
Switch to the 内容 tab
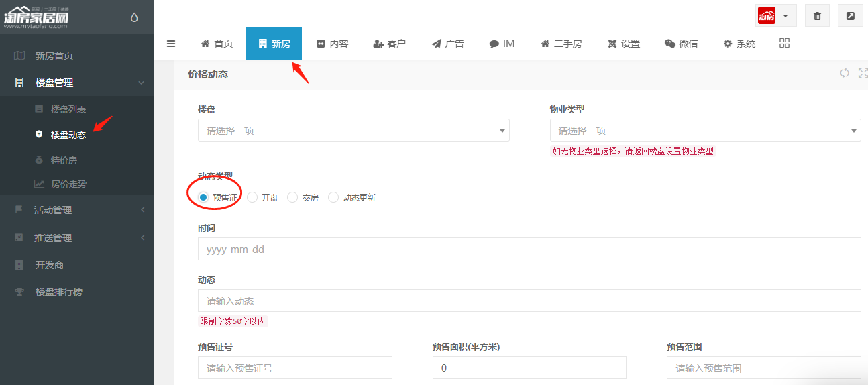tap(332, 44)
